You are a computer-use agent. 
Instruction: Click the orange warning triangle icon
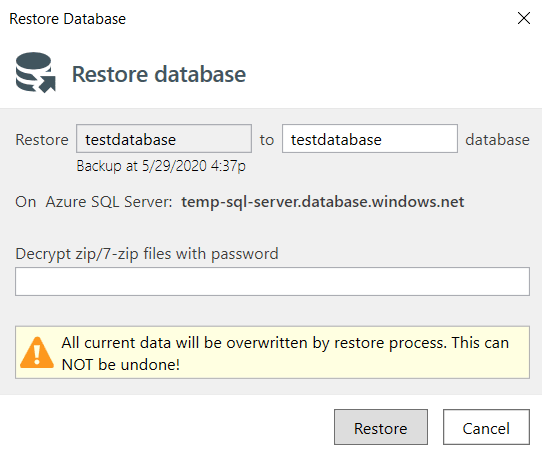pos(37,352)
